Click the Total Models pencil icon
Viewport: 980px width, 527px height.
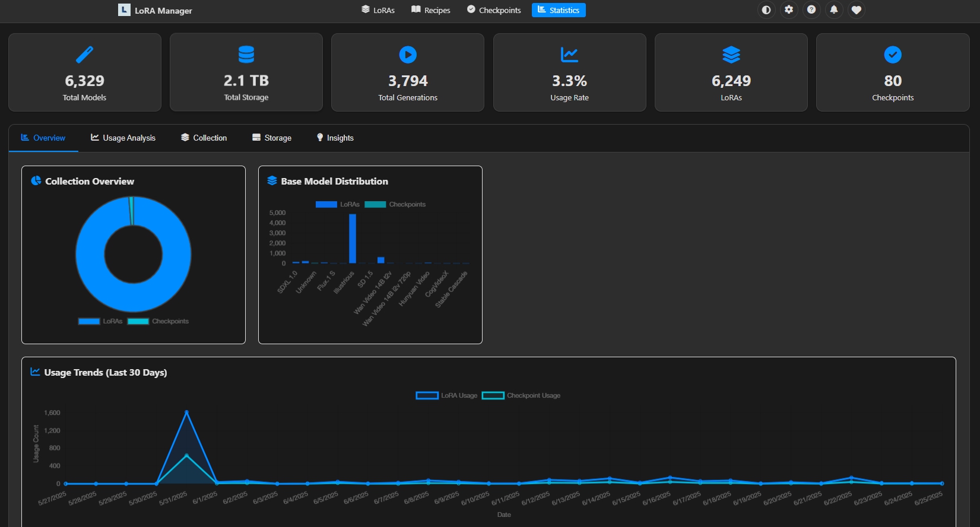(85, 55)
